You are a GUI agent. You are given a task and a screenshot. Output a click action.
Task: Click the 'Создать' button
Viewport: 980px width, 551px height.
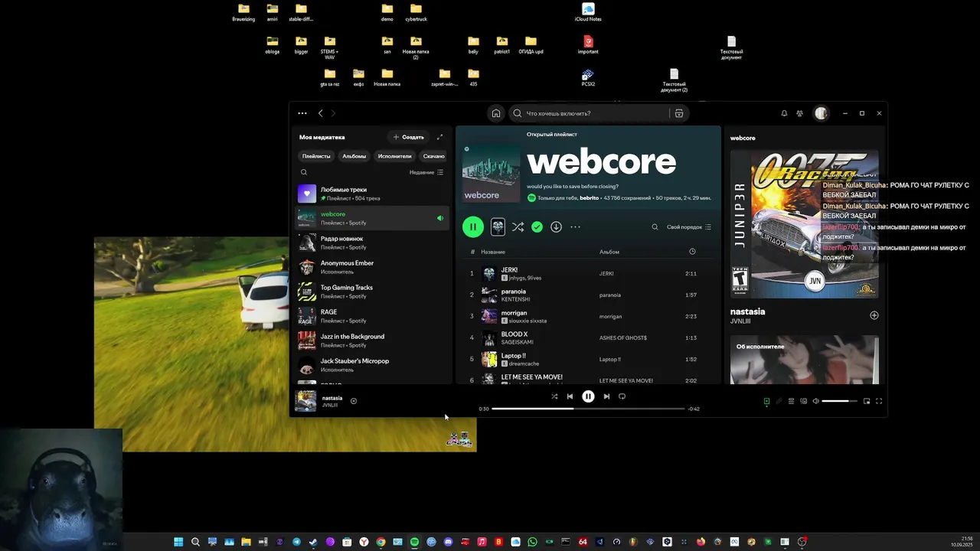point(409,137)
